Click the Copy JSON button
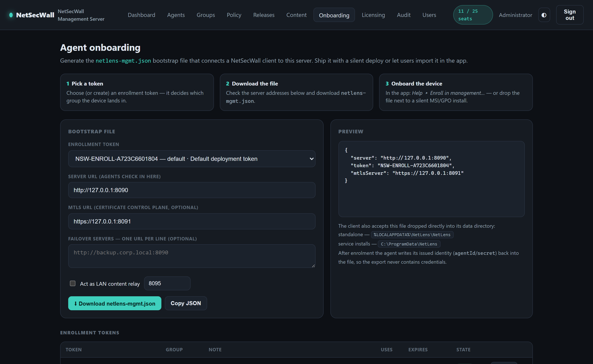This screenshot has width=593, height=364. [x=186, y=303]
